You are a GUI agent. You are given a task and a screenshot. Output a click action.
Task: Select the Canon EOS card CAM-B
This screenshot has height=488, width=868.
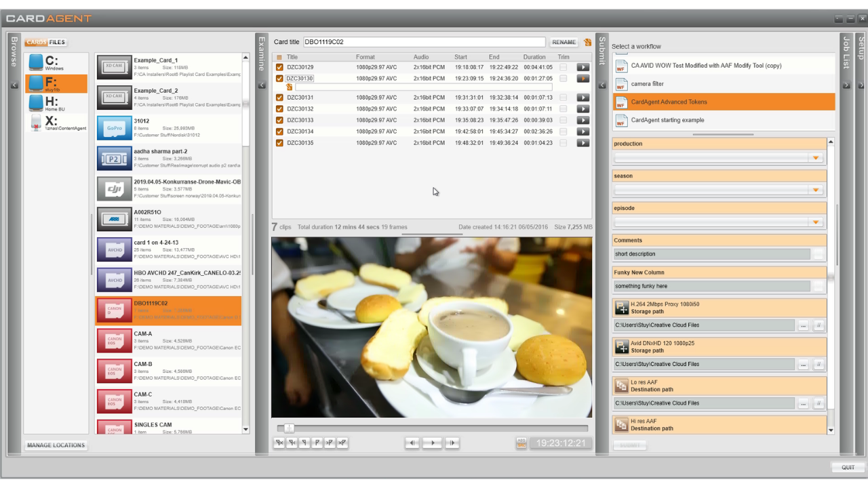[169, 371]
